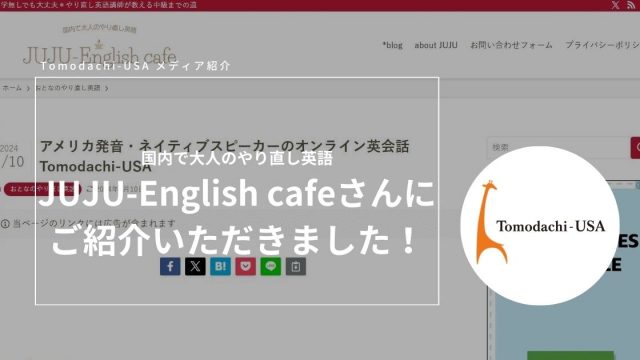This screenshot has height=360, width=640.
Task: Share the article via Facebook icon
Action: coord(170,267)
